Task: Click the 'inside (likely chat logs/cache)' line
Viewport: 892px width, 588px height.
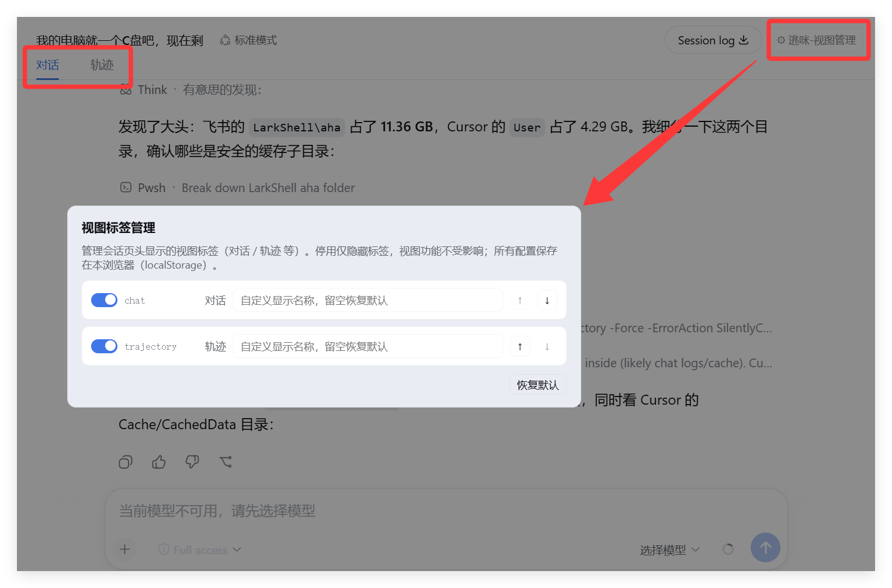Action: [678, 363]
